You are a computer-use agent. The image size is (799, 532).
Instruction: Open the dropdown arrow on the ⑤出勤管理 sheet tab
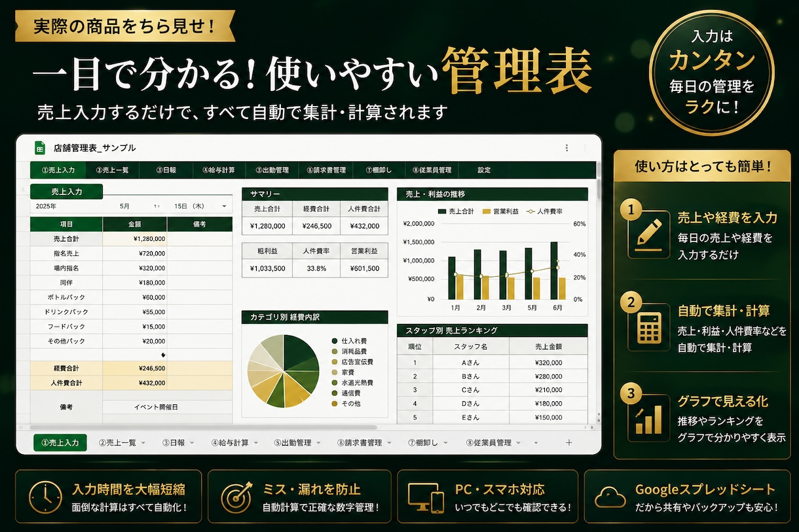[318, 443]
